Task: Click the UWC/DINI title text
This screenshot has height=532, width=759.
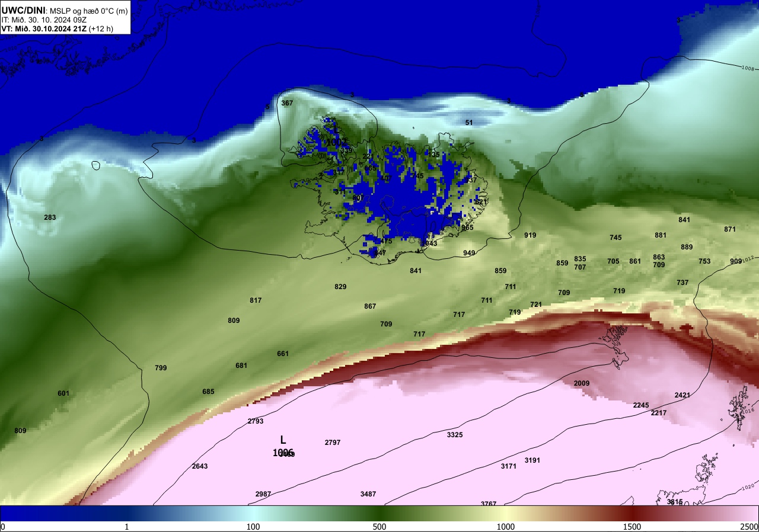Action: (x=23, y=10)
